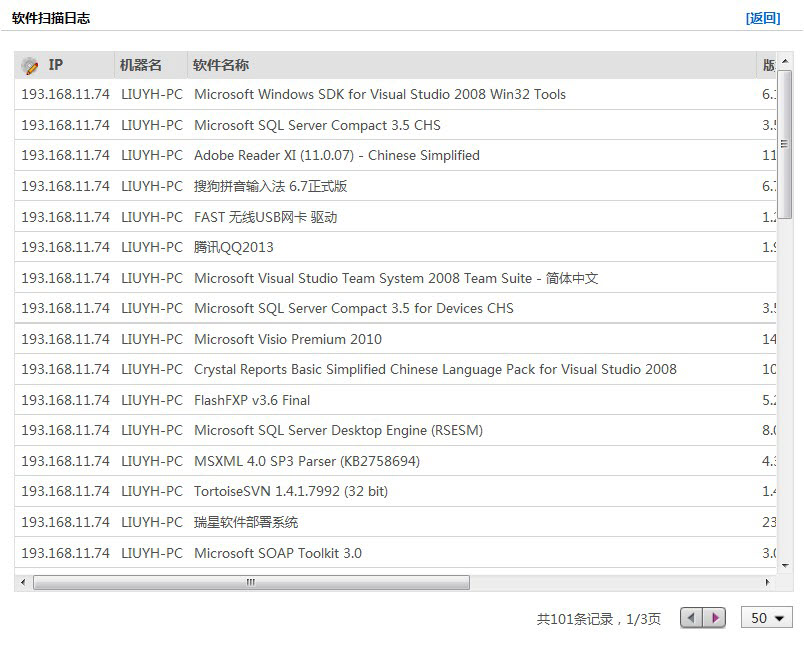This screenshot has width=804, height=650.
Task: Select the 瑞星软件部署系统 row
Action: [x=246, y=522]
